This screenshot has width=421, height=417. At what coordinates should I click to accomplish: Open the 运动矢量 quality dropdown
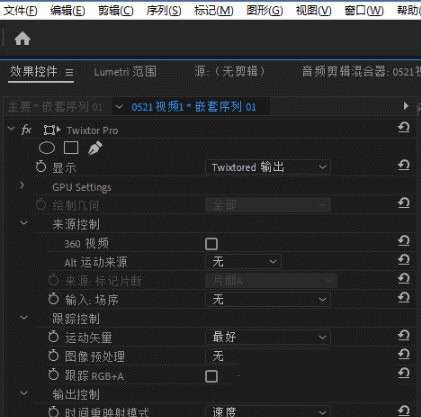(269, 337)
